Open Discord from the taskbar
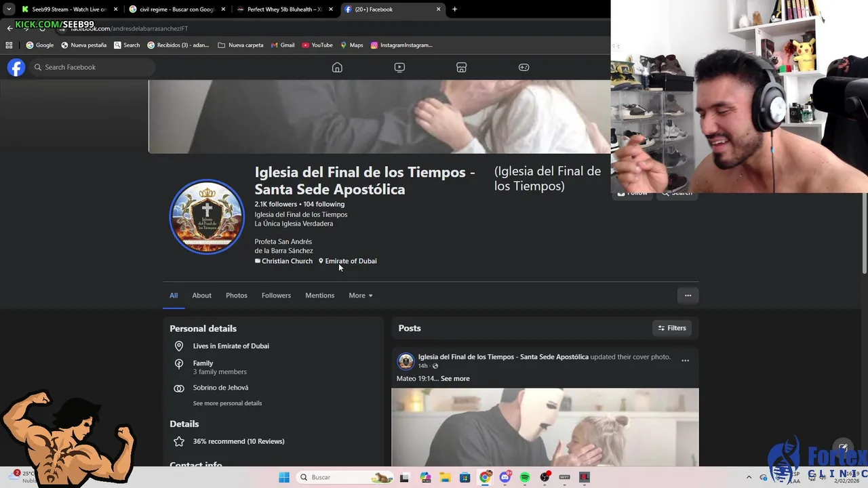Viewport: 868px width, 488px height. click(x=505, y=477)
